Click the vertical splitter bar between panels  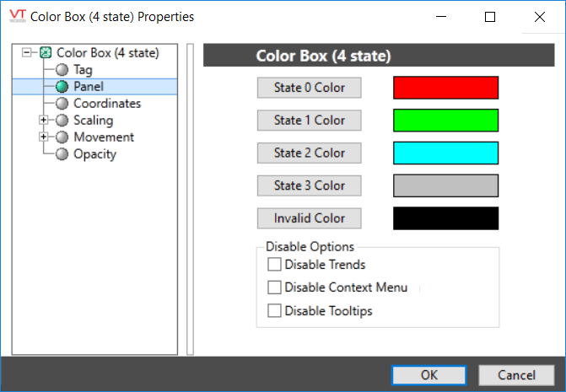[190, 199]
